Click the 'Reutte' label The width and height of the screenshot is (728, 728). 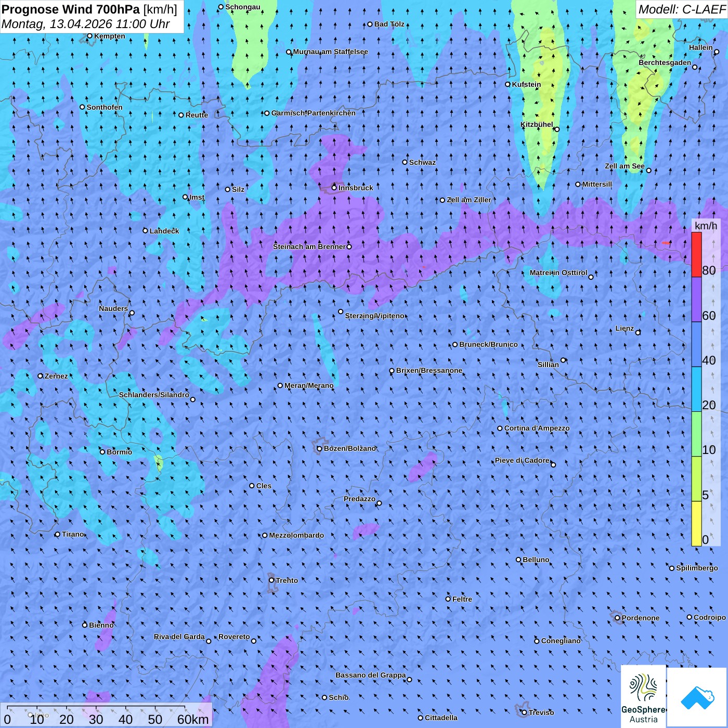(197, 115)
